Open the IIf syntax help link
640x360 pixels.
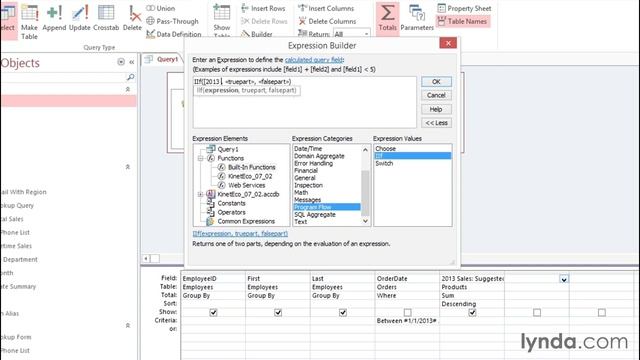pos(240,233)
